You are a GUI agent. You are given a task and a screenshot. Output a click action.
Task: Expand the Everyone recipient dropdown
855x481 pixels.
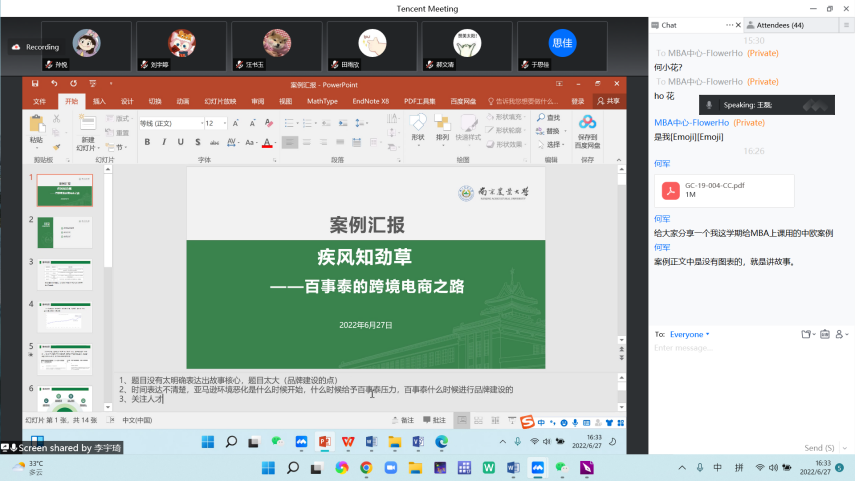coord(689,334)
